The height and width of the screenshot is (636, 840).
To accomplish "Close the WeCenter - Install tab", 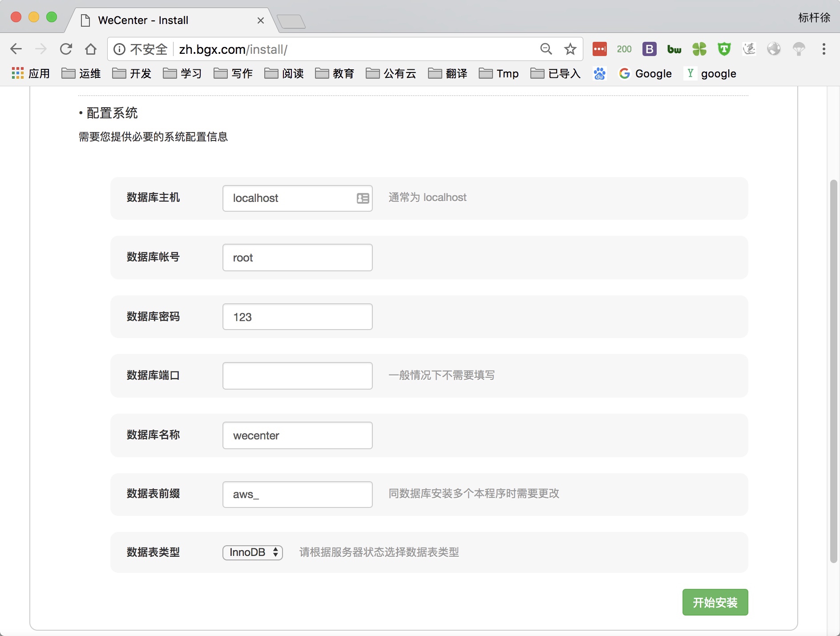I will [261, 20].
